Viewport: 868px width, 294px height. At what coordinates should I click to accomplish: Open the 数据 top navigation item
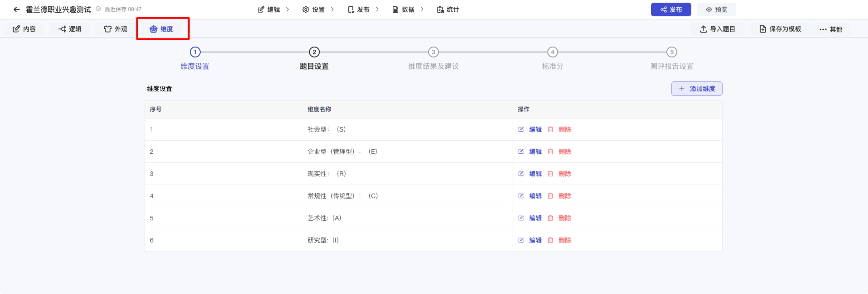tap(403, 9)
